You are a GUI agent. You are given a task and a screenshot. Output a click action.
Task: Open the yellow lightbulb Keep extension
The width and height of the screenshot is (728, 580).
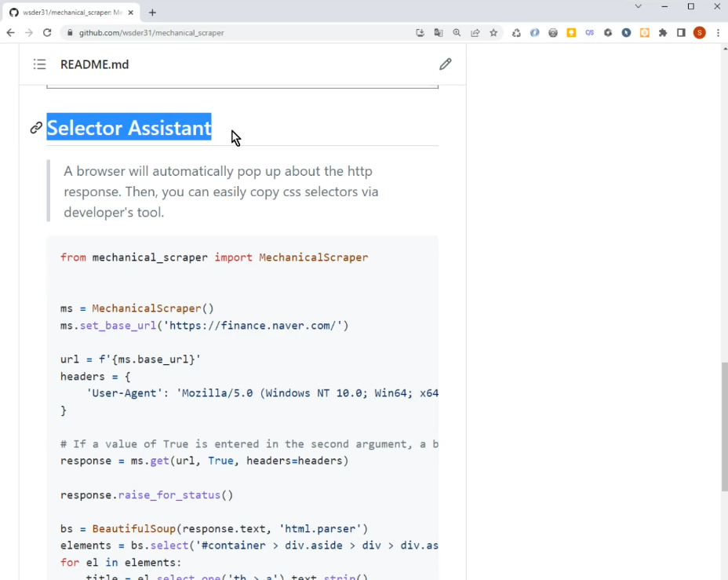[x=572, y=32]
